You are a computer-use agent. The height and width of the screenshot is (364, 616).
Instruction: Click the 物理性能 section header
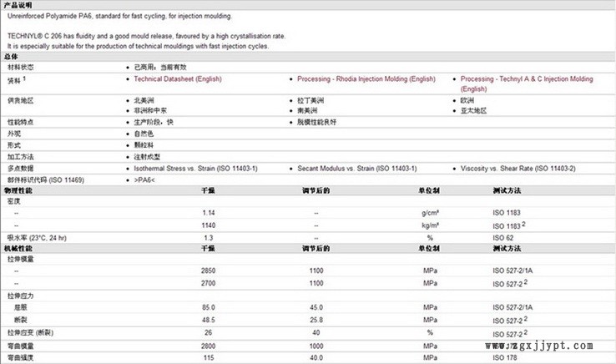click(18, 190)
